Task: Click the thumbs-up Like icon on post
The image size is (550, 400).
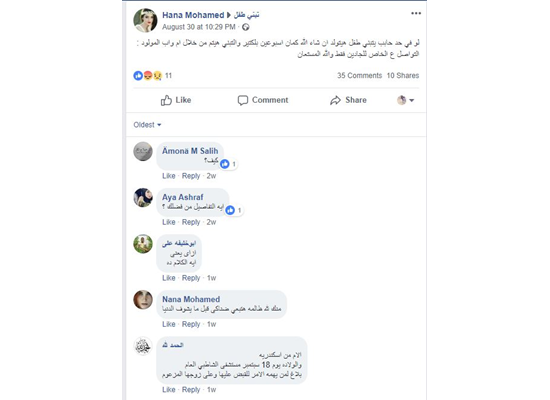Action: pyautogui.click(x=166, y=100)
